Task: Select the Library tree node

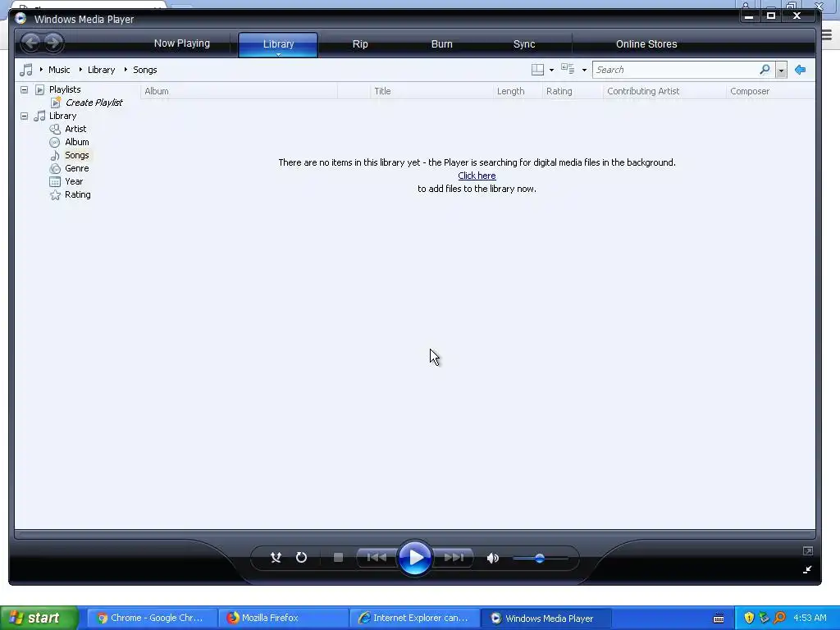Action: click(x=62, y=116)
